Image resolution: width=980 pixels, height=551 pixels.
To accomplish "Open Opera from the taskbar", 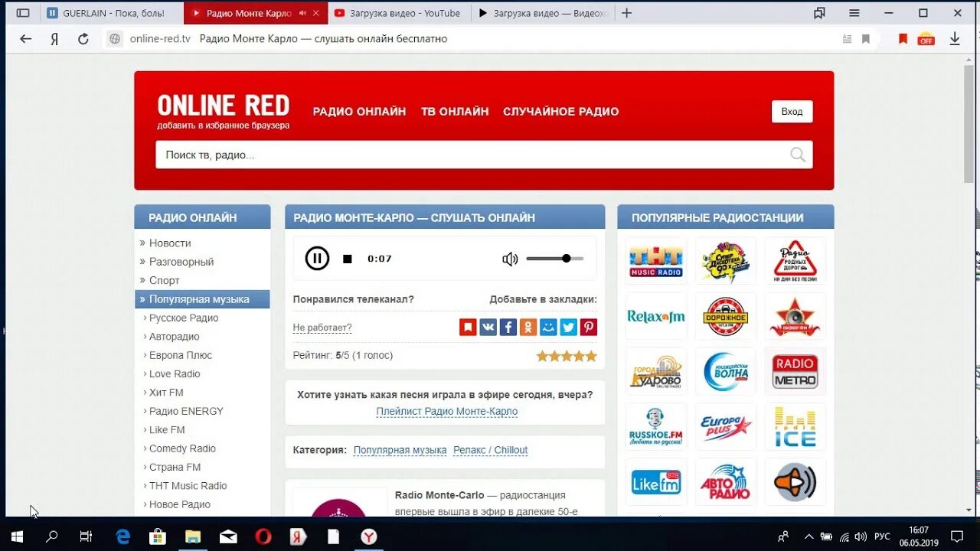I will point(262,536).
